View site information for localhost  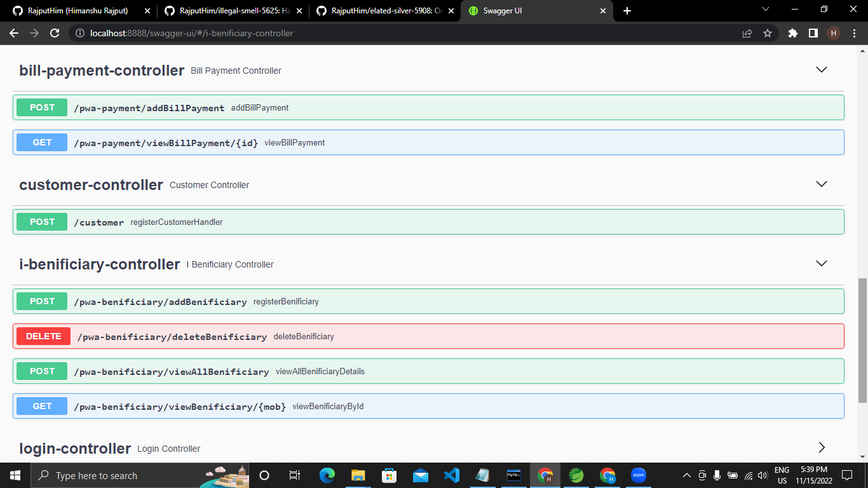click(80, 33)
